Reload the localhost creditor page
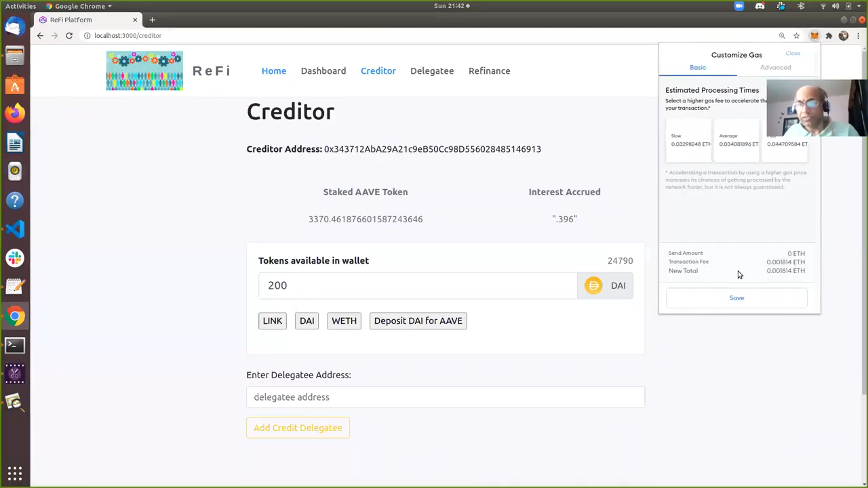 pyautogui.click(x=69, y=35)
